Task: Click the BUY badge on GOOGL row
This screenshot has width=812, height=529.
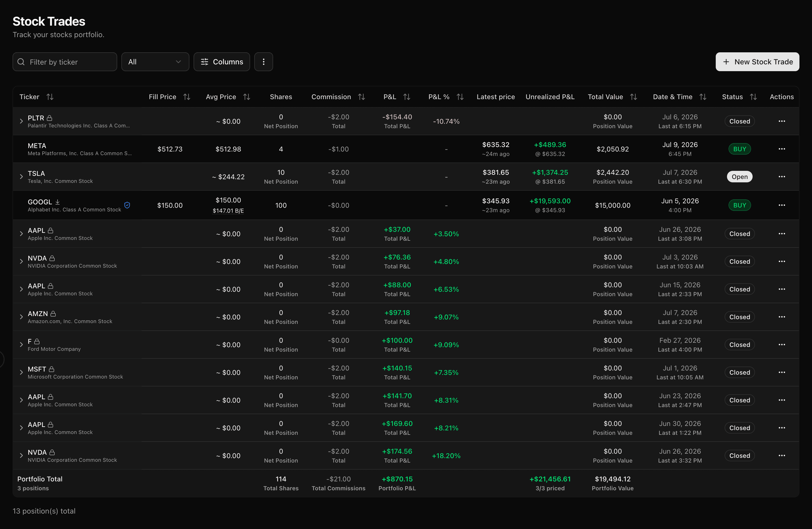Action: tap(739, 205)
